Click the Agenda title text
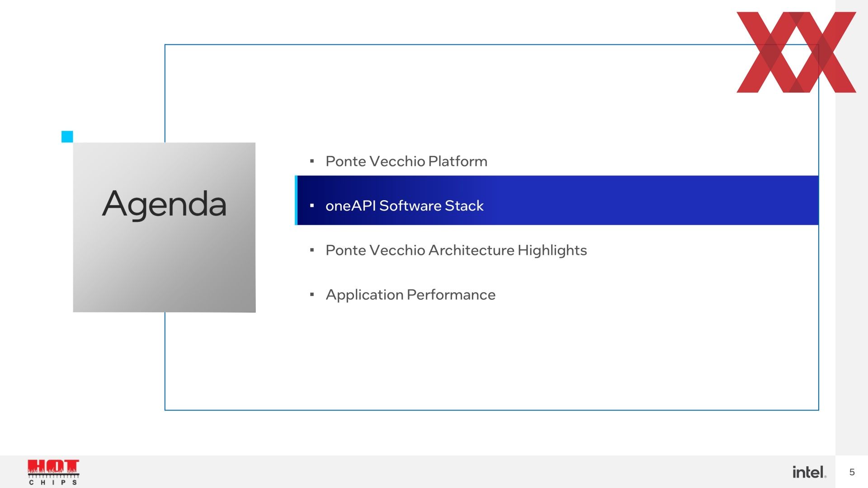Image resolution: width=868 pixels, height=488 pixels. 164,204
